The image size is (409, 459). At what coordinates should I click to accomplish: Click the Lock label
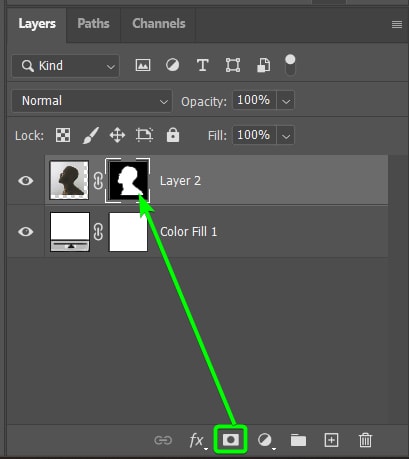click(x=29, y=136)
